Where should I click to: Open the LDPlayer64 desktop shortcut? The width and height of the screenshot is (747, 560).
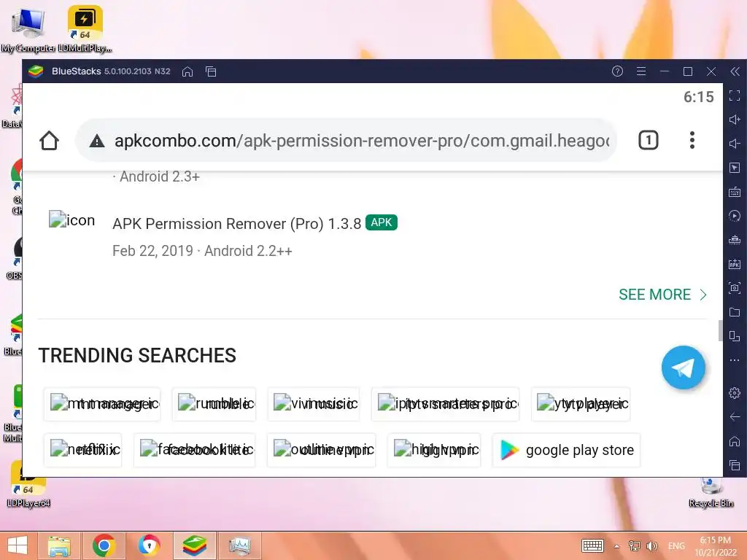point(28,485)
